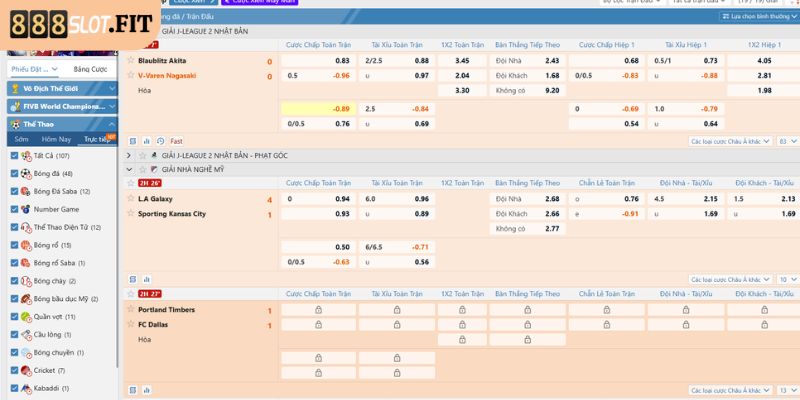Click the football icon beside Bóng đá
This screenshot has width=800, height=400.
(x=26, y=173)
